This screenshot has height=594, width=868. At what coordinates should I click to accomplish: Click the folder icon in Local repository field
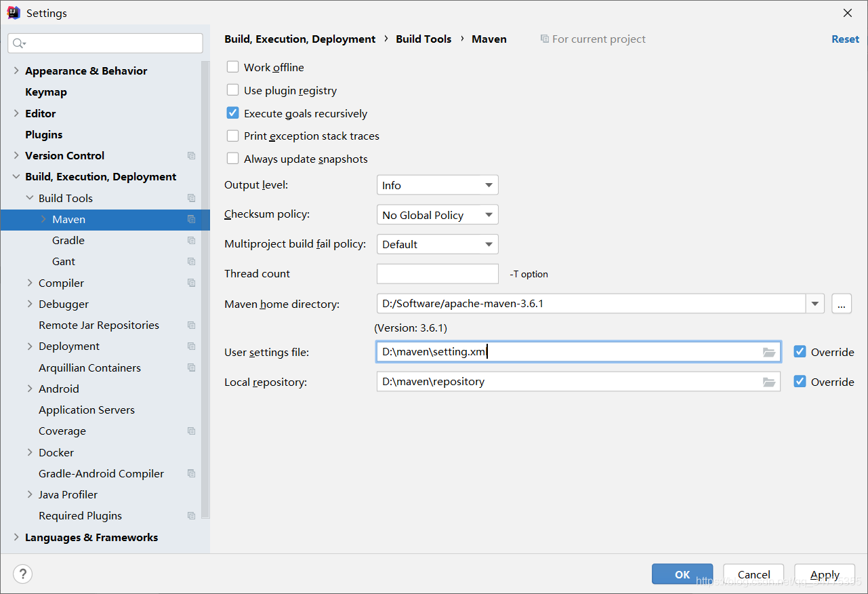(x=768, y=382)
